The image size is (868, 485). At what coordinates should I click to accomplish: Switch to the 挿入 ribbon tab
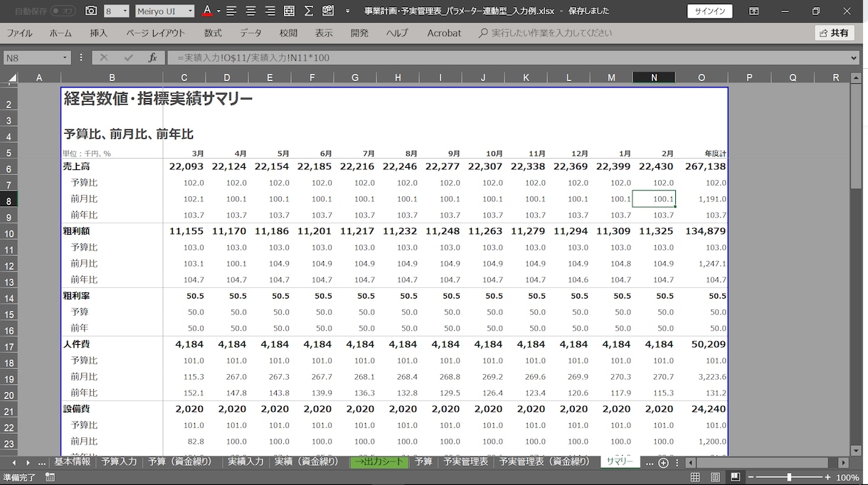99,33
